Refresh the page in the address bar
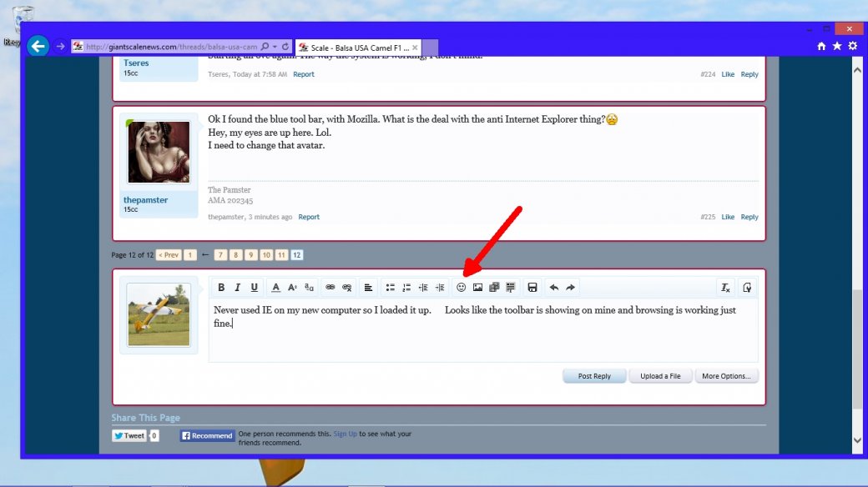Image resolution: width=868 pixels, height=487 pixels. pos(285,47)
